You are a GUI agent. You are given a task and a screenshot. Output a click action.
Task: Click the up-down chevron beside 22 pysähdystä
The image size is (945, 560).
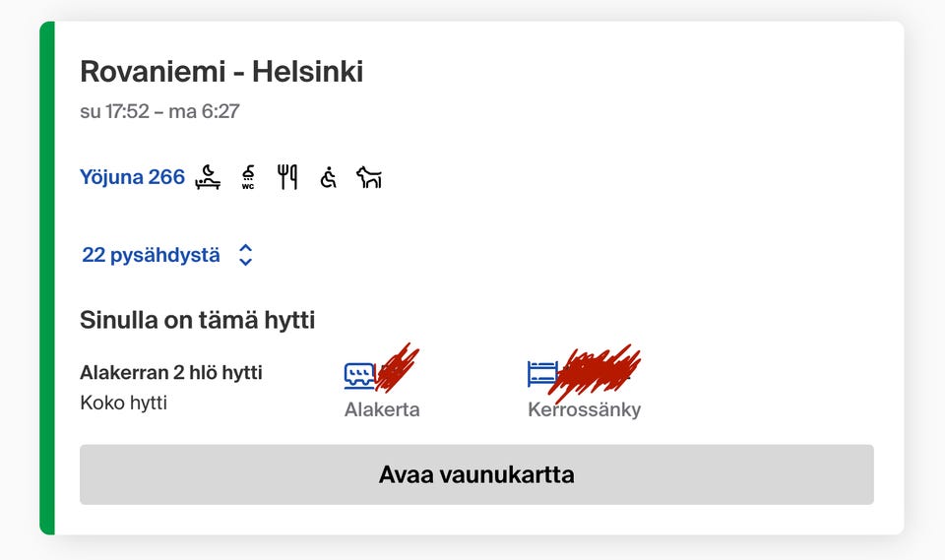[x=246, y=256]
